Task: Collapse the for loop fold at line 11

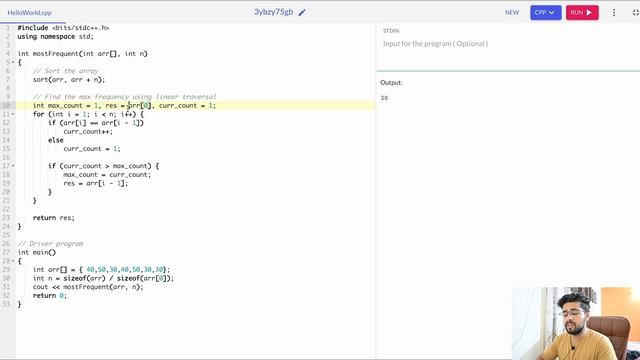Action: pos(13,114)
